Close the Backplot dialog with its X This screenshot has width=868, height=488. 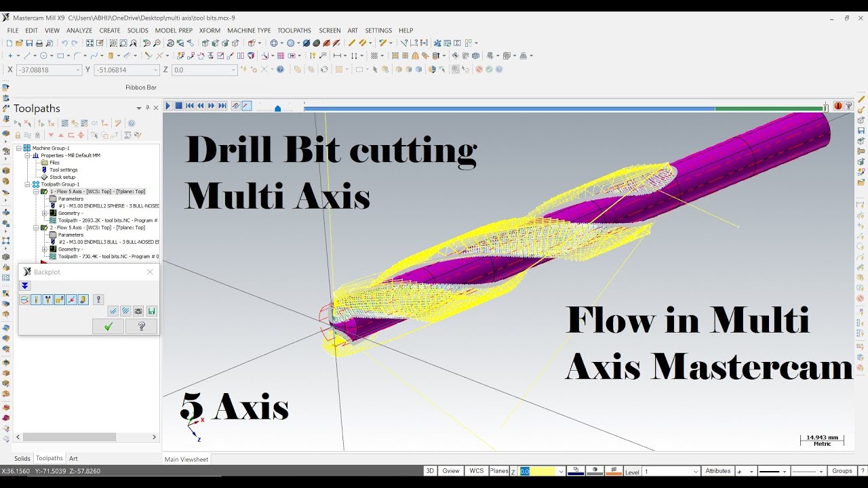coord(150,272)
